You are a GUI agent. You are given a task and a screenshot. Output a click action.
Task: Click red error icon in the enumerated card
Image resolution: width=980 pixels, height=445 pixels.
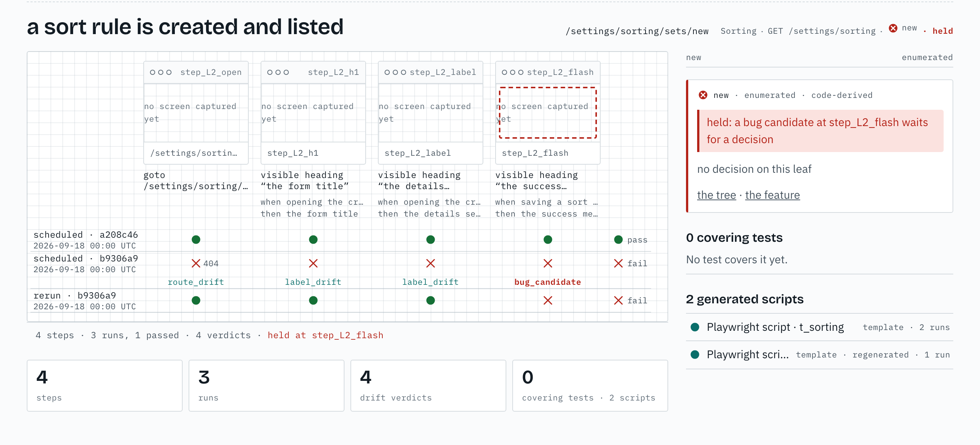[x=703, y=95]
